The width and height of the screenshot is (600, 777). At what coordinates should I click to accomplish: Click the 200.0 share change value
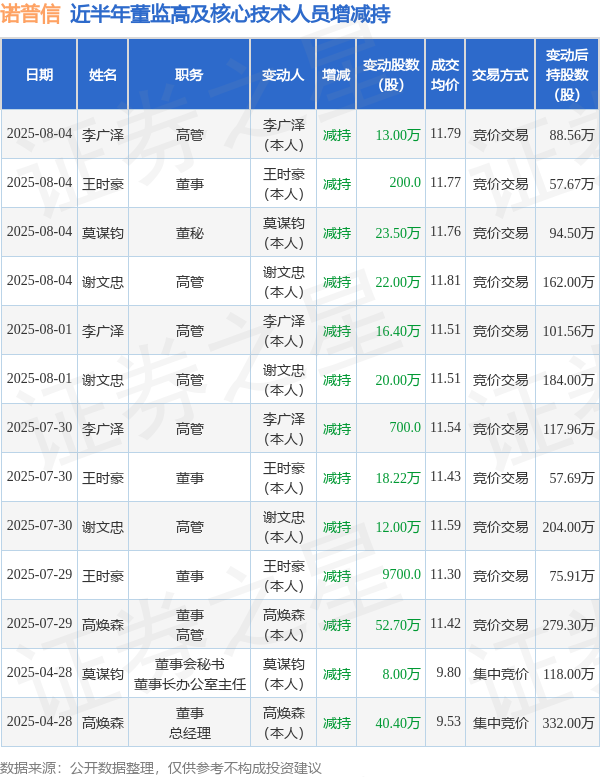(x=405, y=182)
